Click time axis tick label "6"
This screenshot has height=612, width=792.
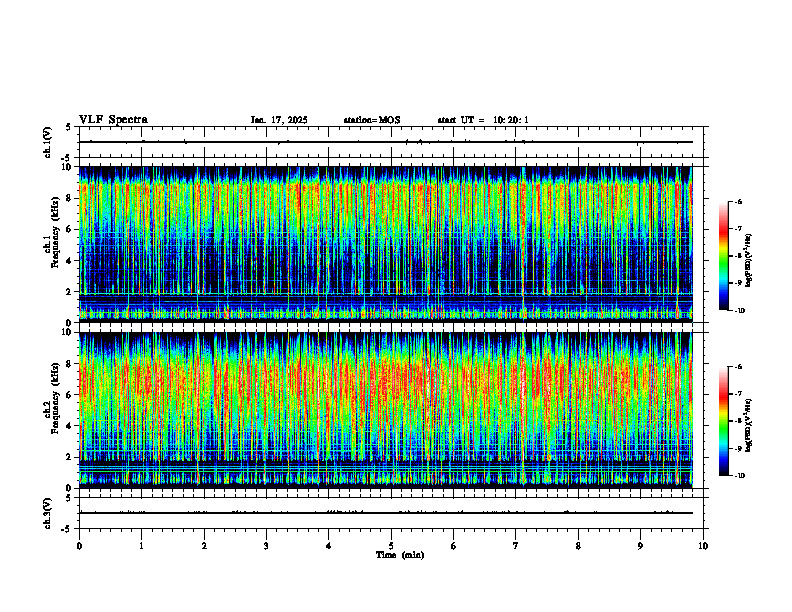[x=454, y=546]
